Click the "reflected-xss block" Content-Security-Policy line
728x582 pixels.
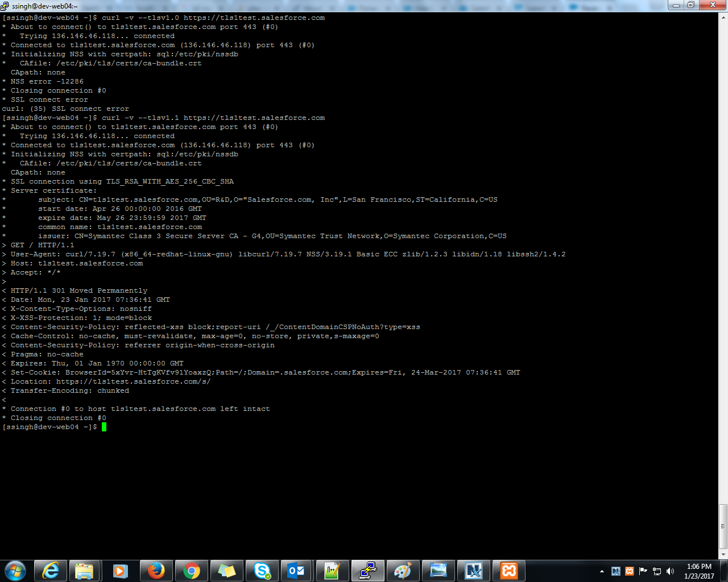(x=211, y=327)
